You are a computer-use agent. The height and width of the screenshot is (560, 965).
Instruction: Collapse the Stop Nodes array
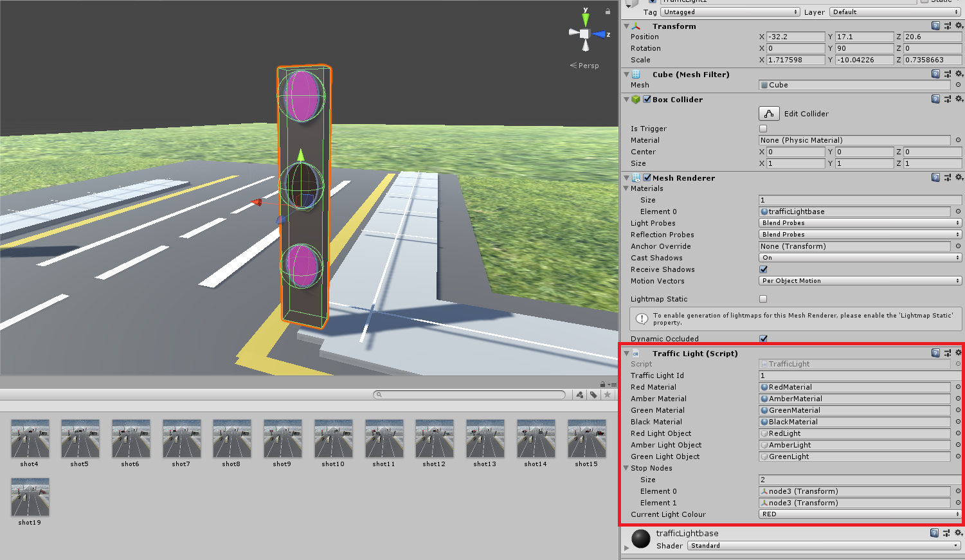(x=626, y=468)
